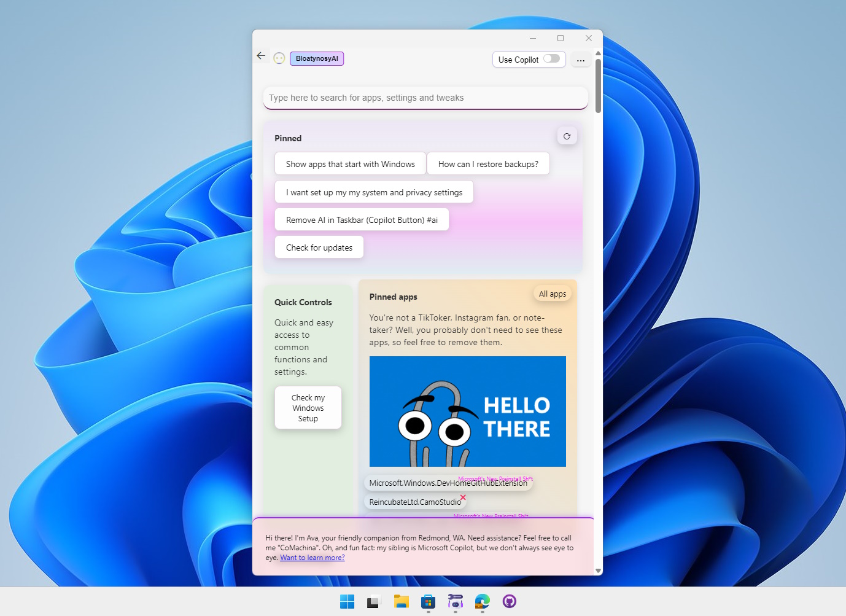Click the 'Check for updates' button
The image size is (846, 616).
click(x=319, y=248)
